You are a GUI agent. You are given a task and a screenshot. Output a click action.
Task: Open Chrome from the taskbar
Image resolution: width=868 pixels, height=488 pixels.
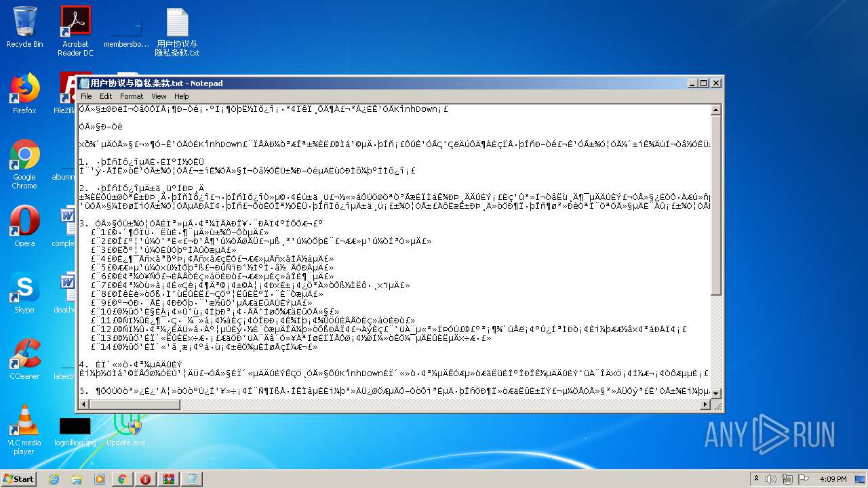point(123,479)
